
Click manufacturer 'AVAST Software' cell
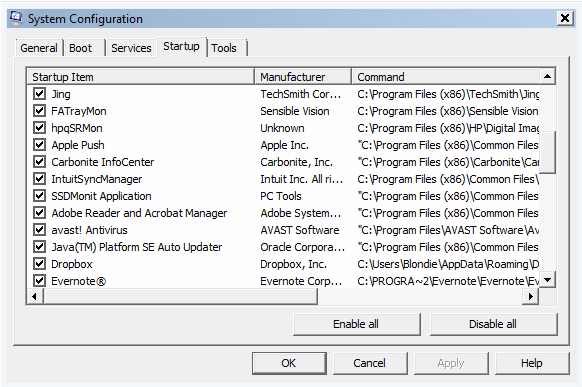click(300, 230)
